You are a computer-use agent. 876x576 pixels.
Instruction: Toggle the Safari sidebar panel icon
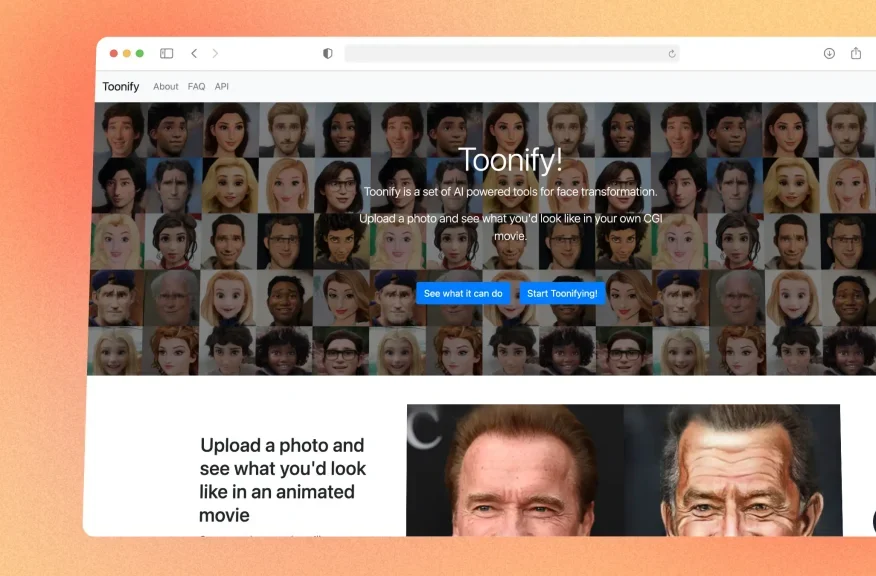[x=167, y=54]
